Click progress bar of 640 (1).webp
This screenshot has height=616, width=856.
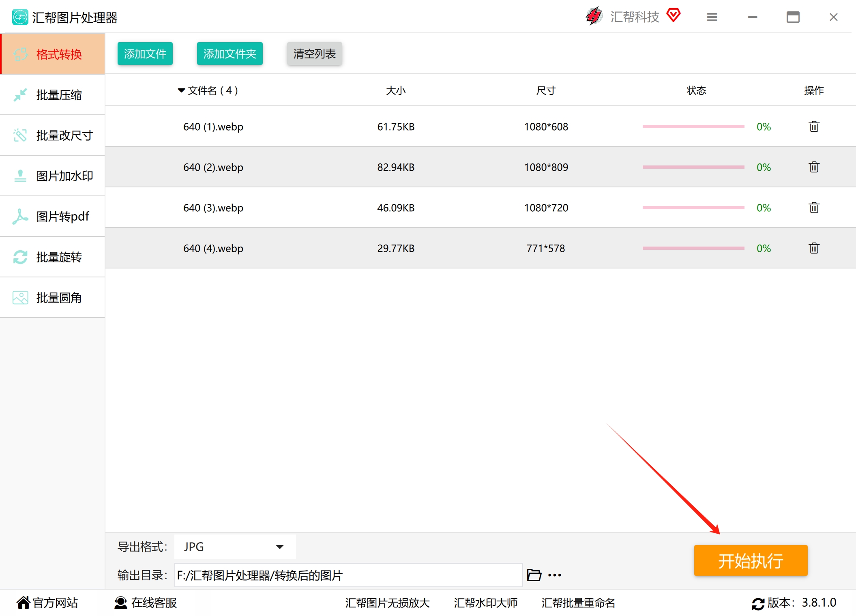(693, 127)
